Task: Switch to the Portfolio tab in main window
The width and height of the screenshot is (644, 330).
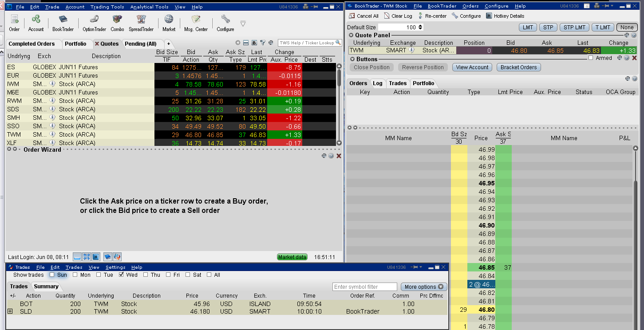Action: click(75, 43)
